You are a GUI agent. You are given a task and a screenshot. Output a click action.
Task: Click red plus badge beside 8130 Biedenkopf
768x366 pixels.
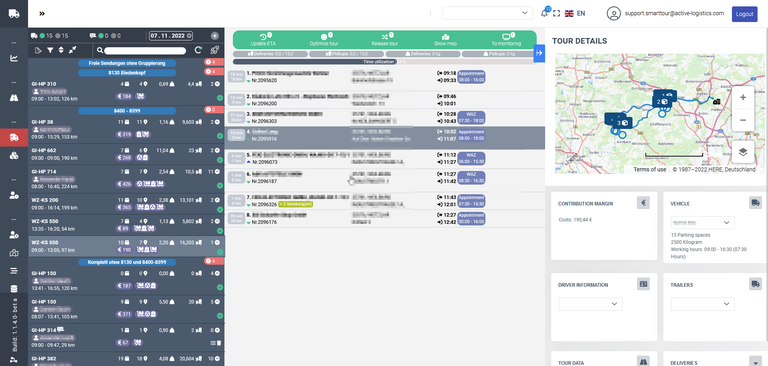click(214, 72)
